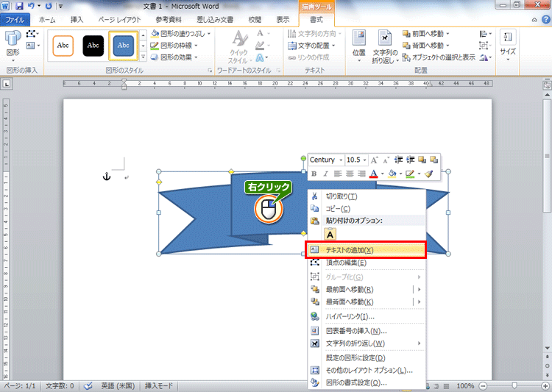The image size is (552, 392).
Task: Click the red font color button in mini toolbar
Action: (374, 174)
